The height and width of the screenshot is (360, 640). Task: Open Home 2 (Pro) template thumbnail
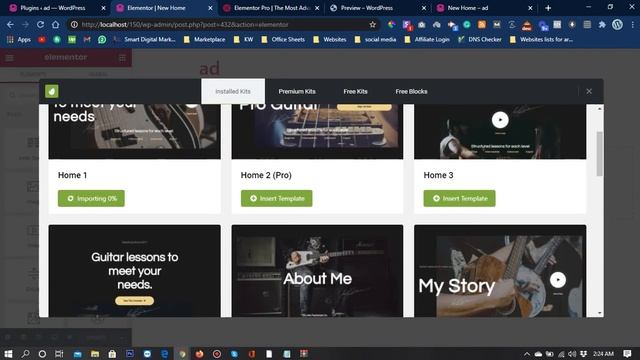pyautogui.click(x=317, y=131)
